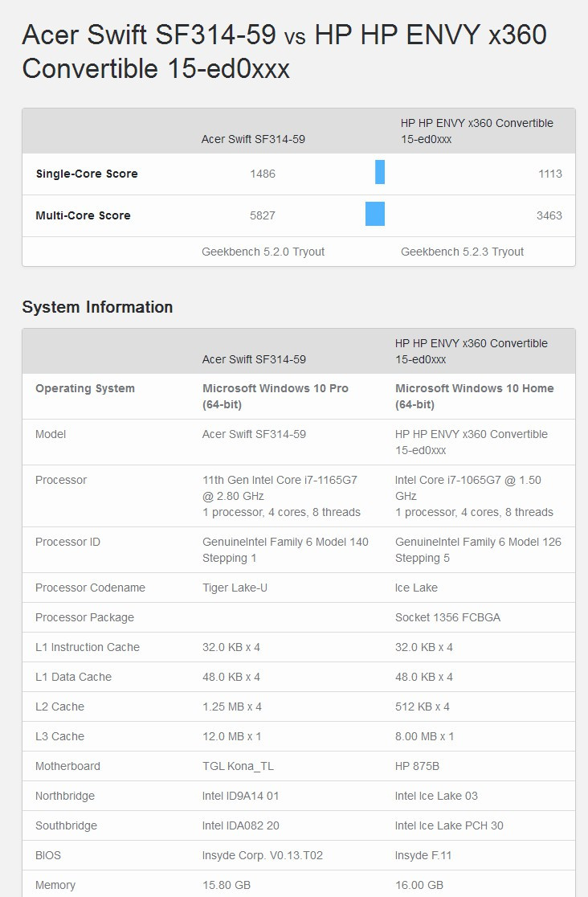Click the Tiger Lake-U codename value
The height and width of the screenshot is (897, 588).
pos(235,588)
